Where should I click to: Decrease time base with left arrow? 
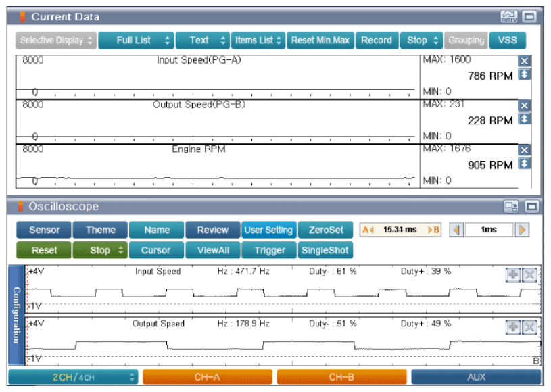point(456,230)
